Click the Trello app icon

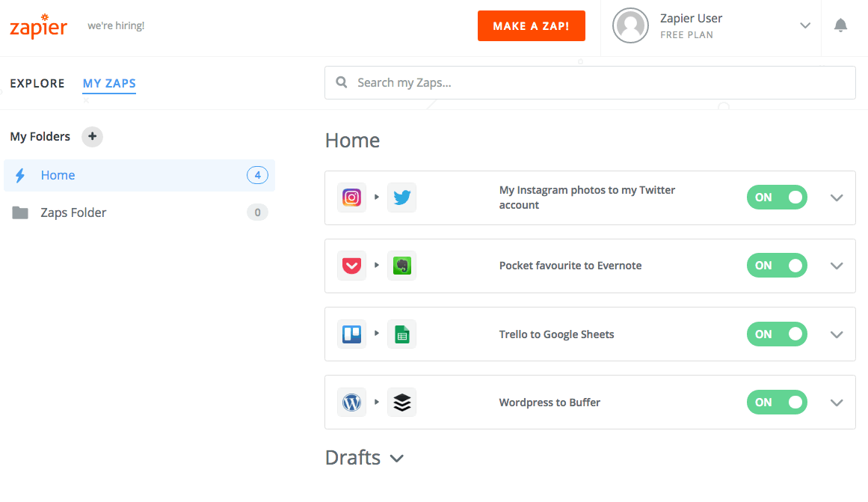click(351, 334)
